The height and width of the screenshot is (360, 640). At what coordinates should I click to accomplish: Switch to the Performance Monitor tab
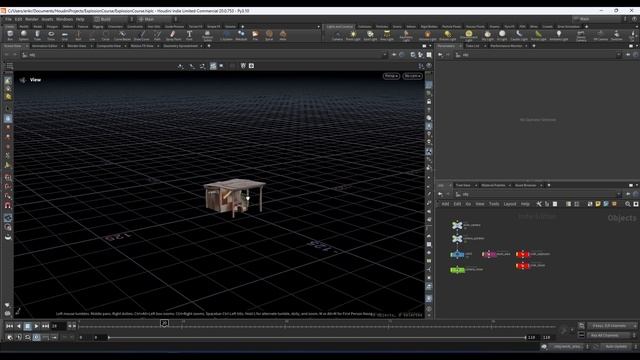(x=506, y=46)
